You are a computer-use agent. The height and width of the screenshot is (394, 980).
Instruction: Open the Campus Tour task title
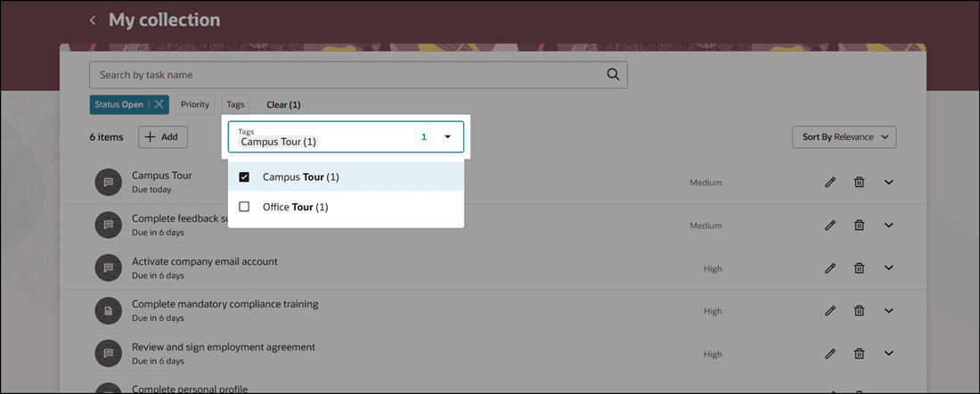click(162, 175)
